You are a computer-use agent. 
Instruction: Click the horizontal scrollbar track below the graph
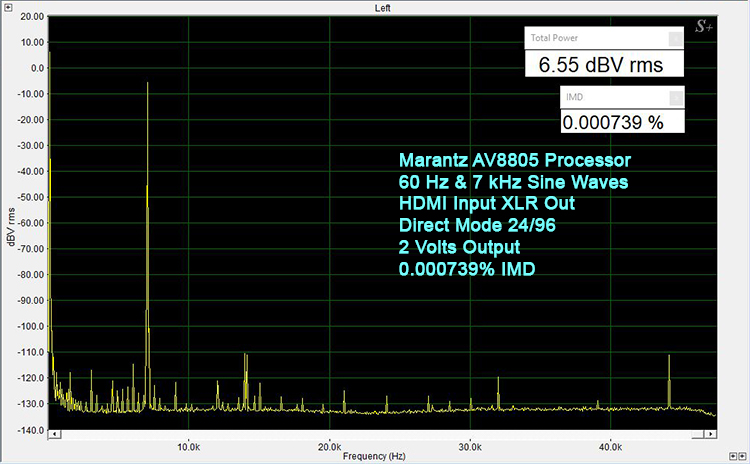coord(383,434)
